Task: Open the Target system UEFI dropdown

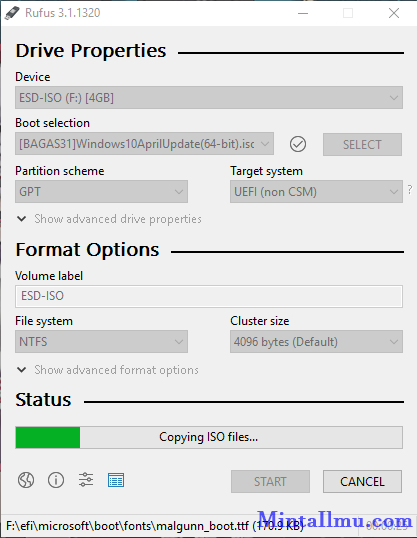Action: click(x=316, y=191)
